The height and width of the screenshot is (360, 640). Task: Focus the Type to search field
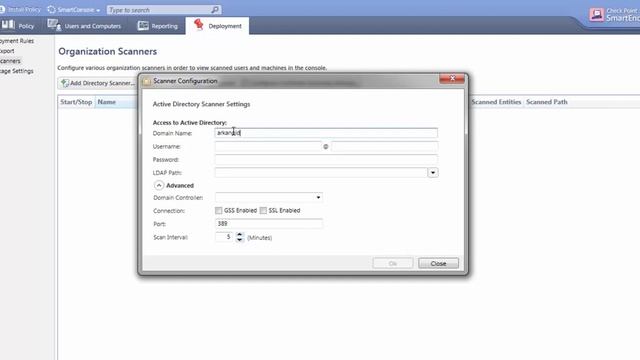159,9
